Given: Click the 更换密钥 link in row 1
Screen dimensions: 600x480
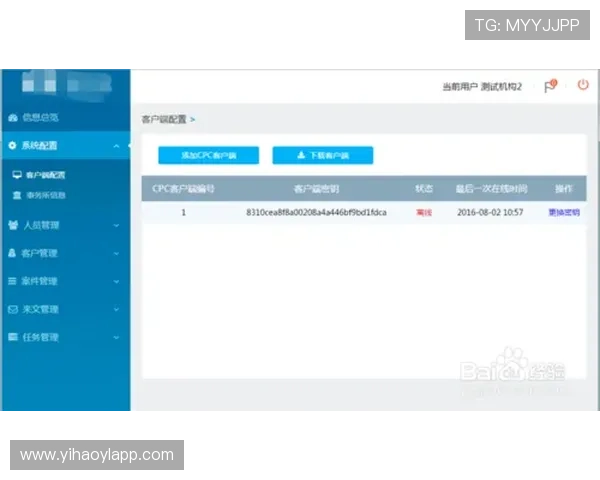Looking at the screenshot, I should click(x=564, y=212).
